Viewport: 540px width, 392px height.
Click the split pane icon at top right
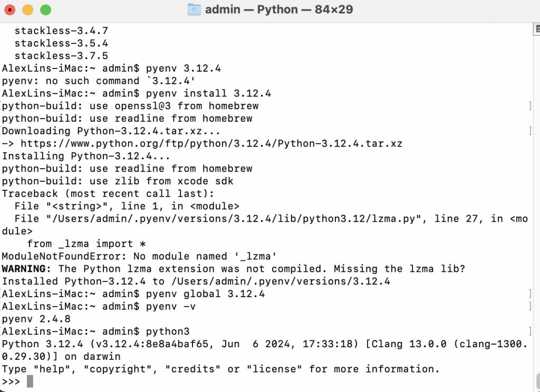(x=536, y=29)
